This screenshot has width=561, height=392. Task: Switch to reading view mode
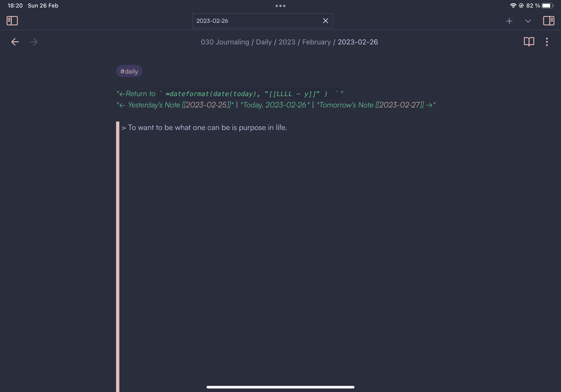529,42
